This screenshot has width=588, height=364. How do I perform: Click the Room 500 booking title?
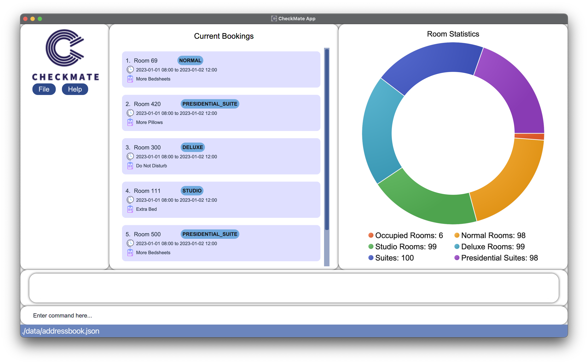point(147,234)
